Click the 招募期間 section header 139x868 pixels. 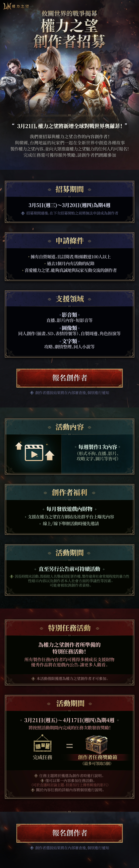(x=69, y=189)
